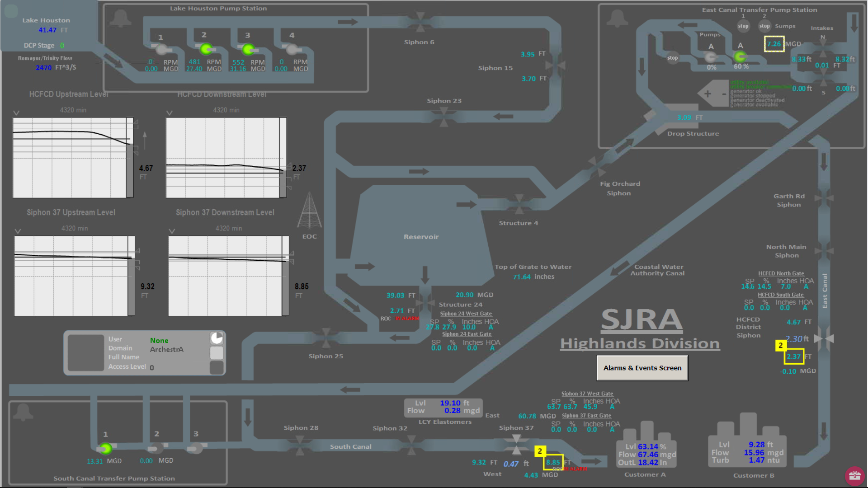Click the LCY Elastomers Lvl Flow panel
This screenshot has height=488, width=868.
click(443, 407)
